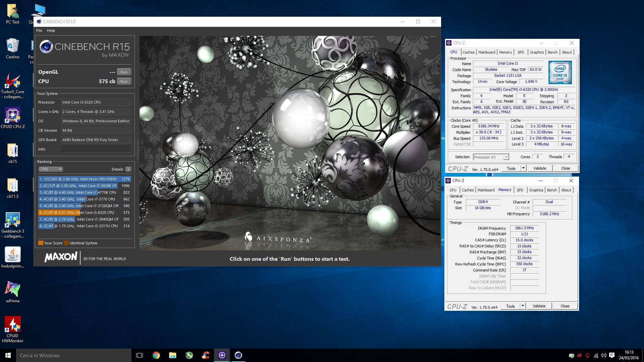The height and width of the screenshot is (362, 644).
Task: Switch to Caches tab in upper CPU-Z
Action: (468, 52)
